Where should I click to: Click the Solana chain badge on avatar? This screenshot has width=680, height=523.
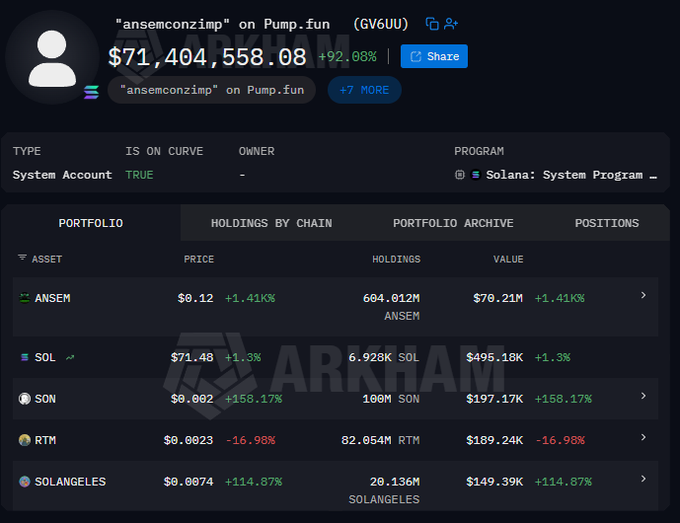click(x=91, y=92)
